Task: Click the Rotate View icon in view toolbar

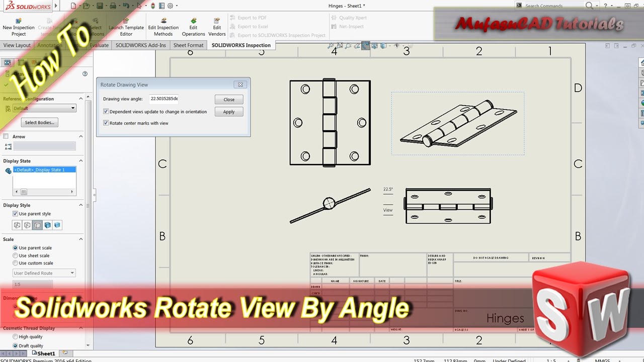Action: [366, 46]
